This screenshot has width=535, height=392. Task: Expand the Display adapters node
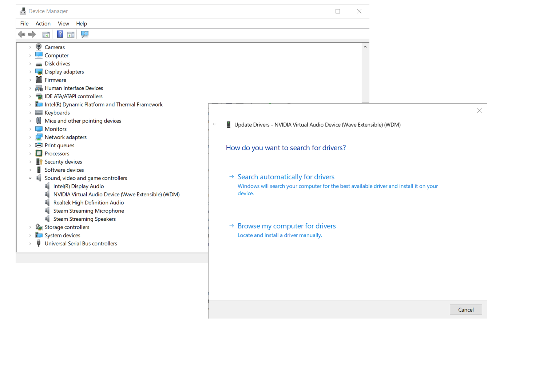(x=30, y=72)
